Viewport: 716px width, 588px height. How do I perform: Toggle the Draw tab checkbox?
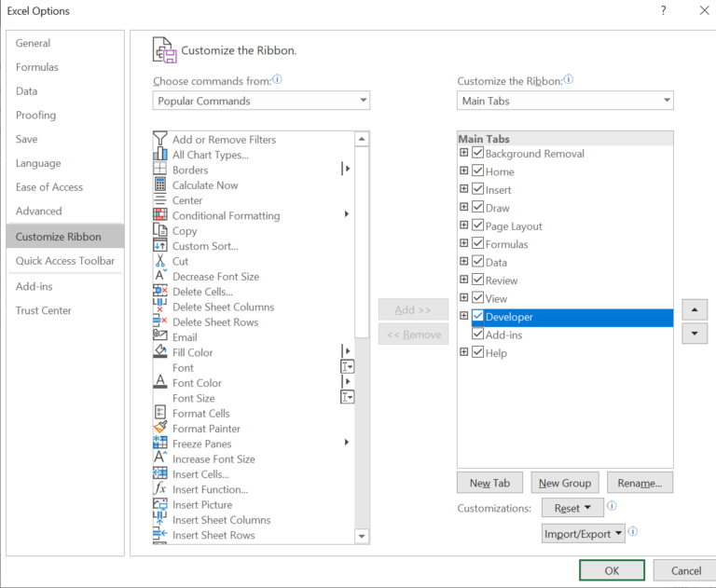click(x=478, y=208)
